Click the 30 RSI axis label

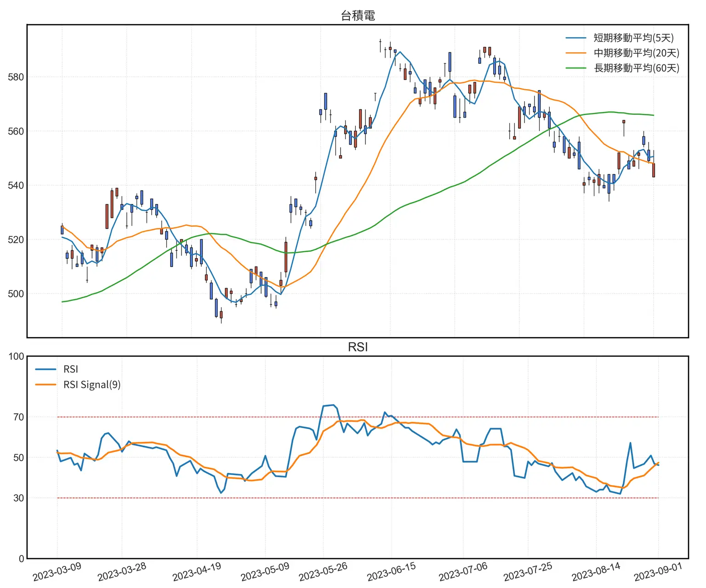pos(18,498)
